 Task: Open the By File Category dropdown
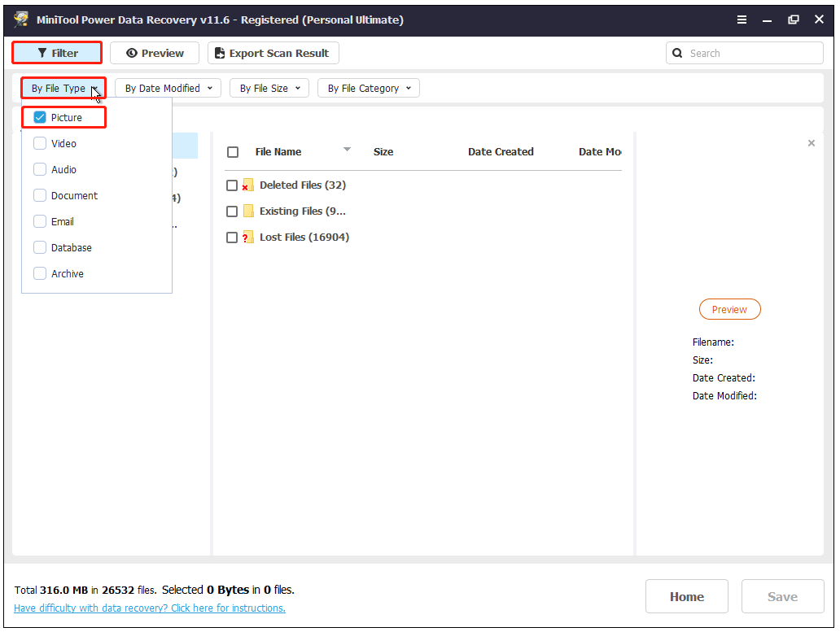[x=368, y=89]
